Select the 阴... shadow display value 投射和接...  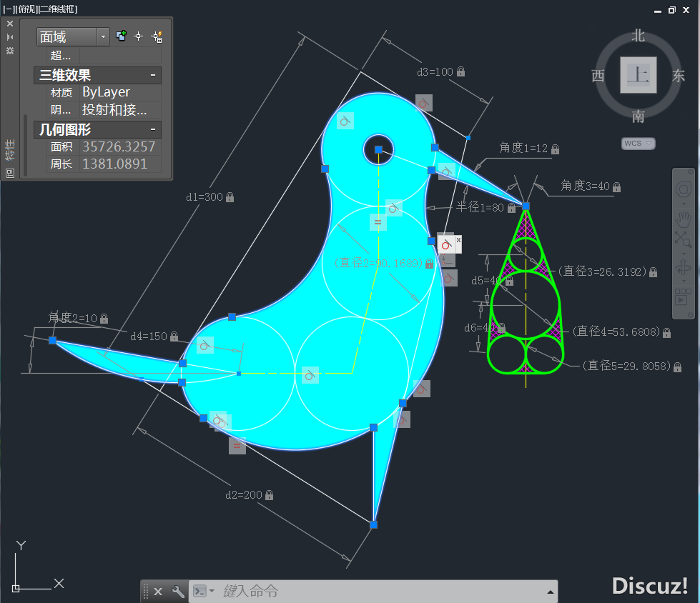[120, 110]
